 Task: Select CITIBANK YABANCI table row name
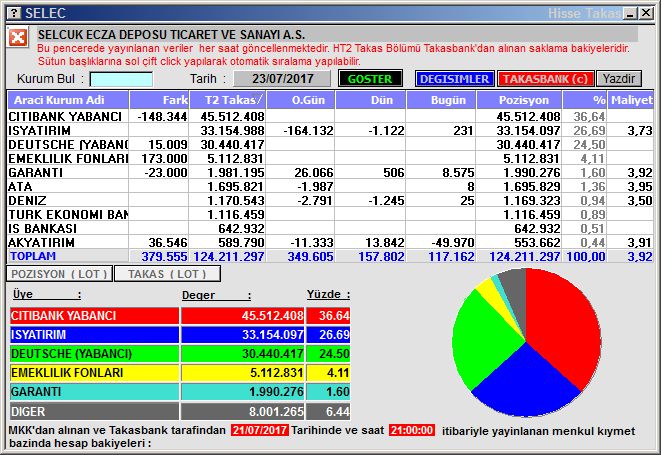(x=65, y=116)
